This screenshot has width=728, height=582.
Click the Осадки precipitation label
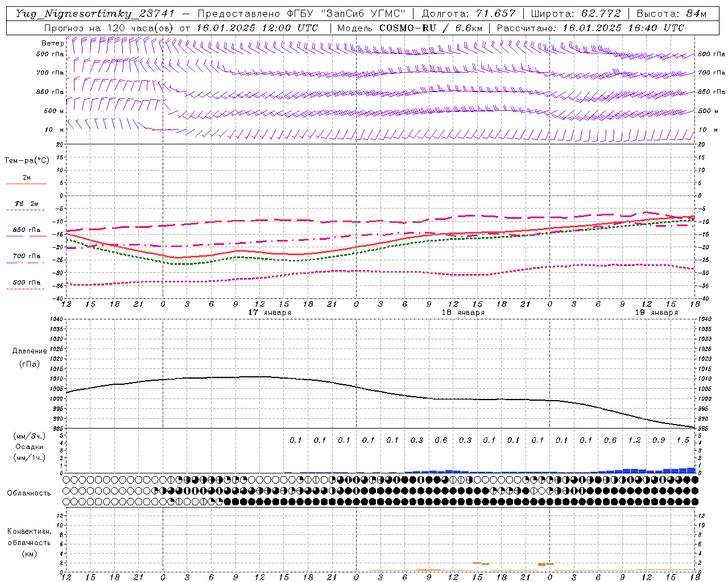click(30, 447)
